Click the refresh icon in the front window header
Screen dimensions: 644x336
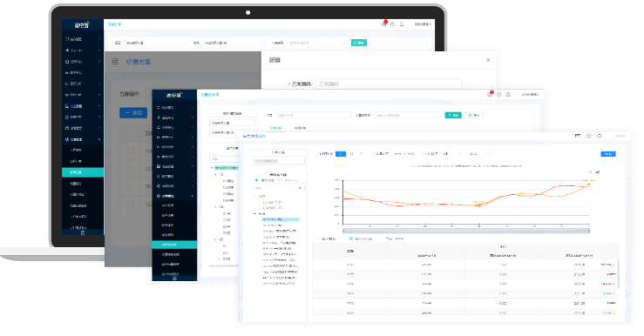click(x=599, y=136)
